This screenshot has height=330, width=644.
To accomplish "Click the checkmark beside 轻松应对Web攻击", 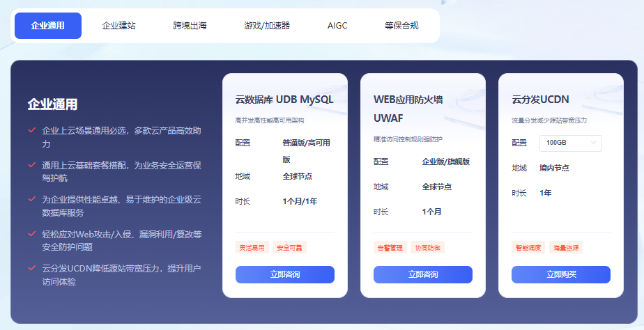I will pos(31,233).
